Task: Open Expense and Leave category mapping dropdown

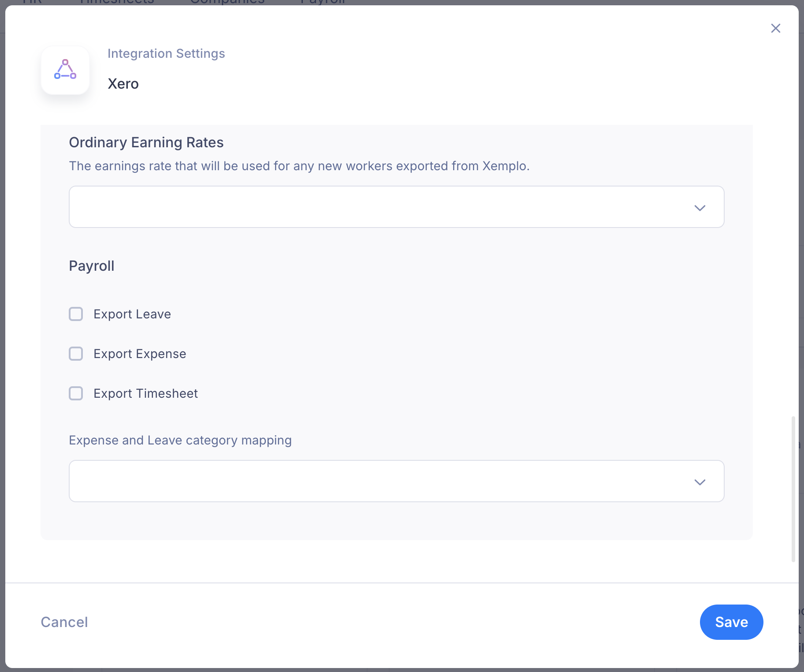Action: click(397, 481)
